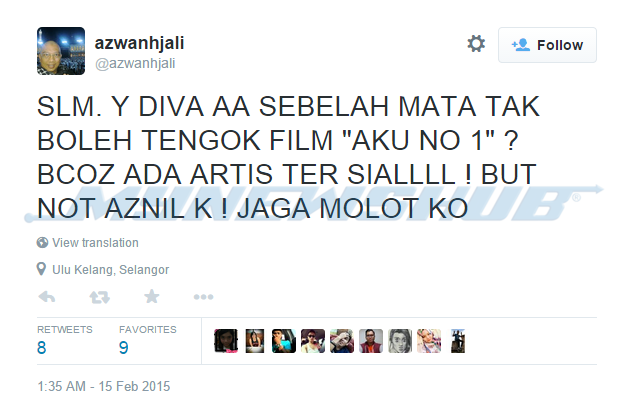629x409 pixels.
Task: Favorite the tweet with the star icon
Action: [x=152, y=297]
